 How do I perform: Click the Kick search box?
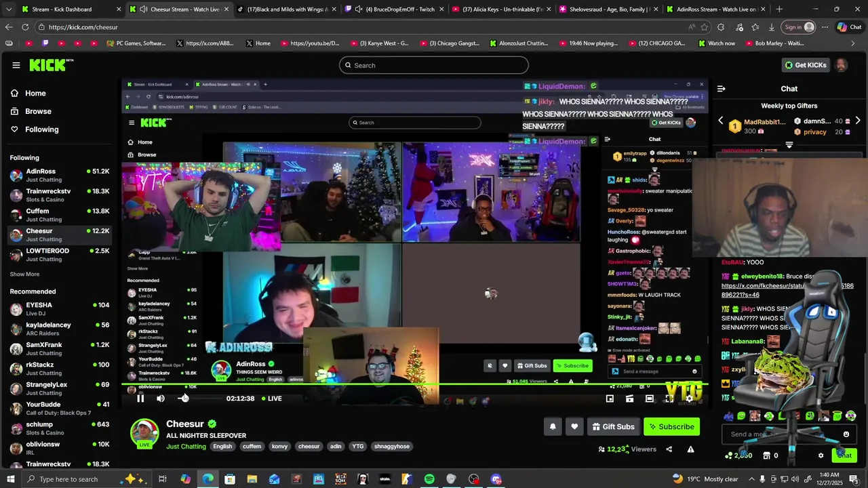coord(434,65)
